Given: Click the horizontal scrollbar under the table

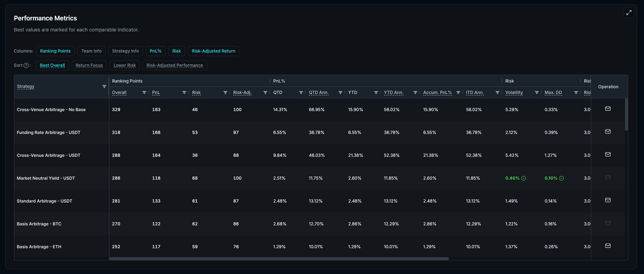Looking at the screenshot, I should point(279,258).
